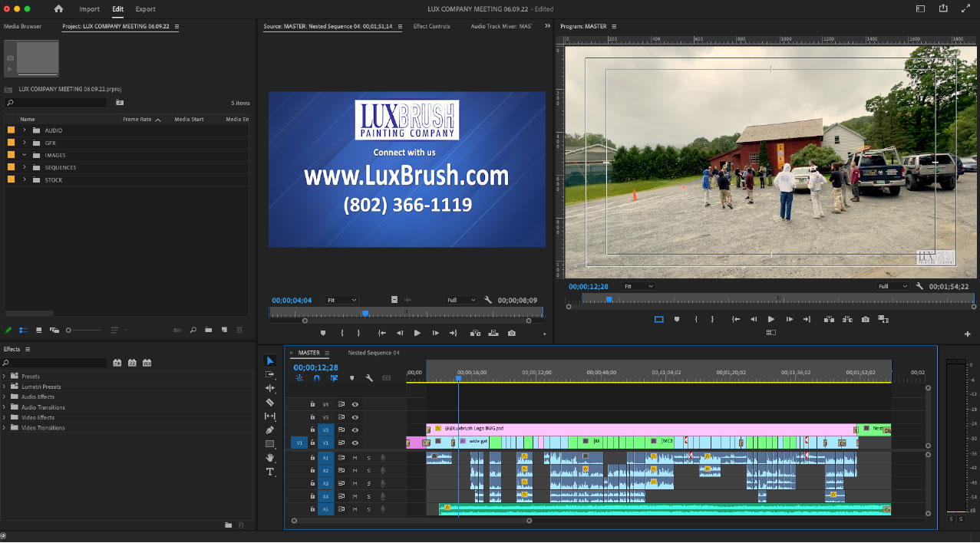Toggle the timeline Snap magnet icon
Image resolution: width=980 pixels, height=543 pixels.
pos(316,378)
